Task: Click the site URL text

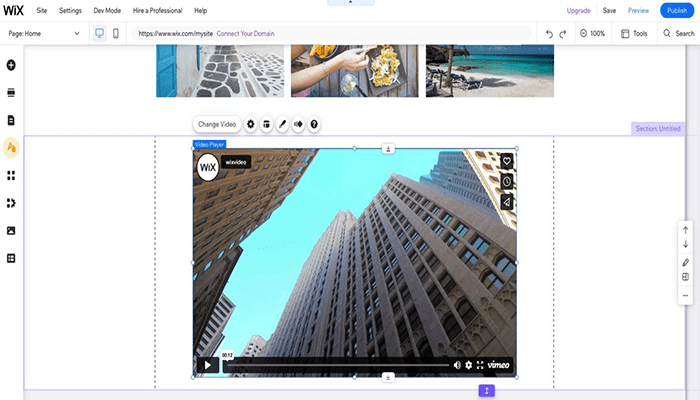Action: (x=175, y=33)
